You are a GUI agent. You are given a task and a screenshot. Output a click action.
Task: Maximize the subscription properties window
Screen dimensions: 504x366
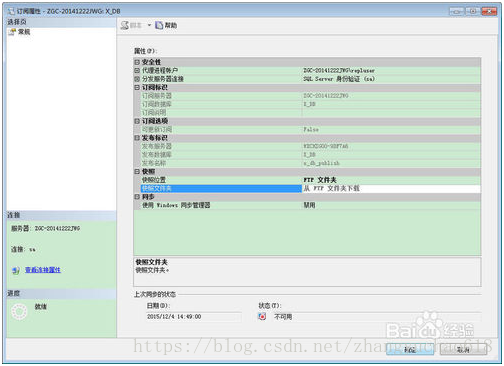pos(473,11)
